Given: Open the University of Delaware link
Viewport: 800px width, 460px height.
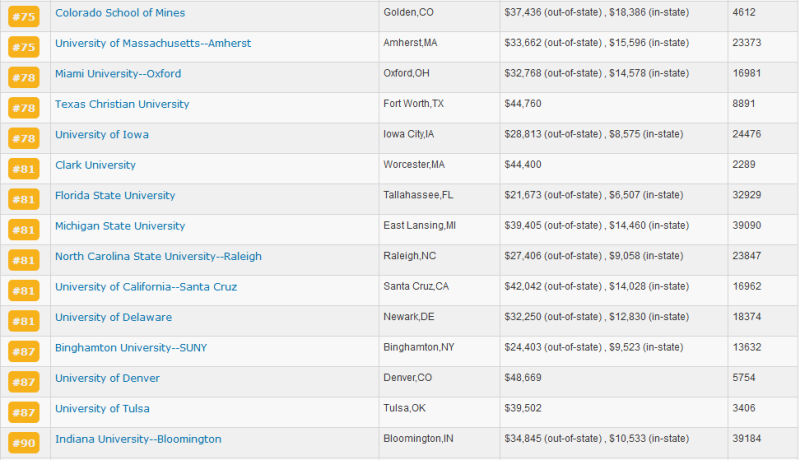Looking at the screenshot, I should point(113,317).
